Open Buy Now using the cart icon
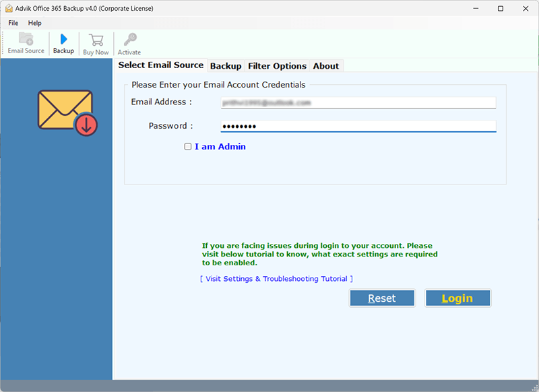The height and width of the screenshot is (392, 539). click(x=95, y=43)
